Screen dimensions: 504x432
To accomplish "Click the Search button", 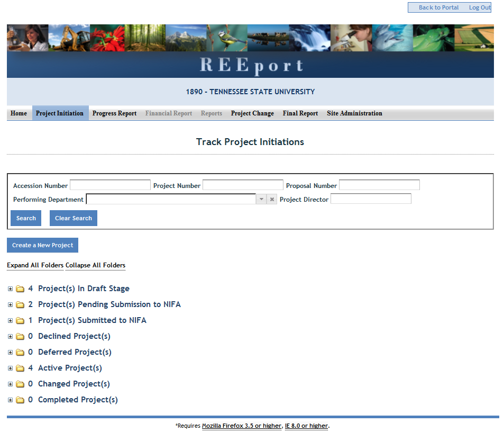I will (x=26, y=218).
